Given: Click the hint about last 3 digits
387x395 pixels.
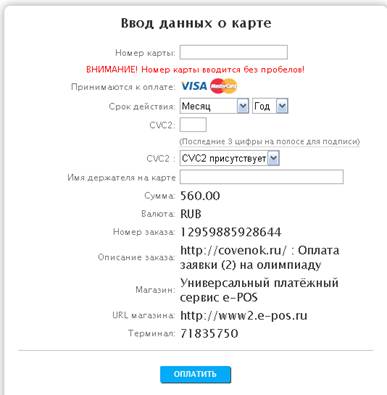Looking at the screenshot, I should (x=270, y=141).
